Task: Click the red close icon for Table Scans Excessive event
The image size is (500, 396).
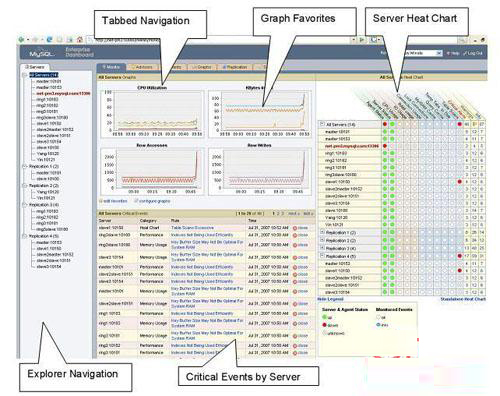Action: click(295, 228)
